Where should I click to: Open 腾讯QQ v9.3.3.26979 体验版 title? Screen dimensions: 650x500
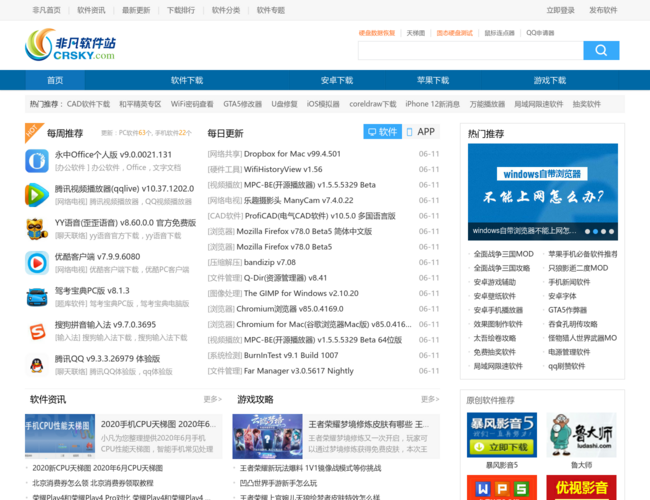click(x=107, y=359)
